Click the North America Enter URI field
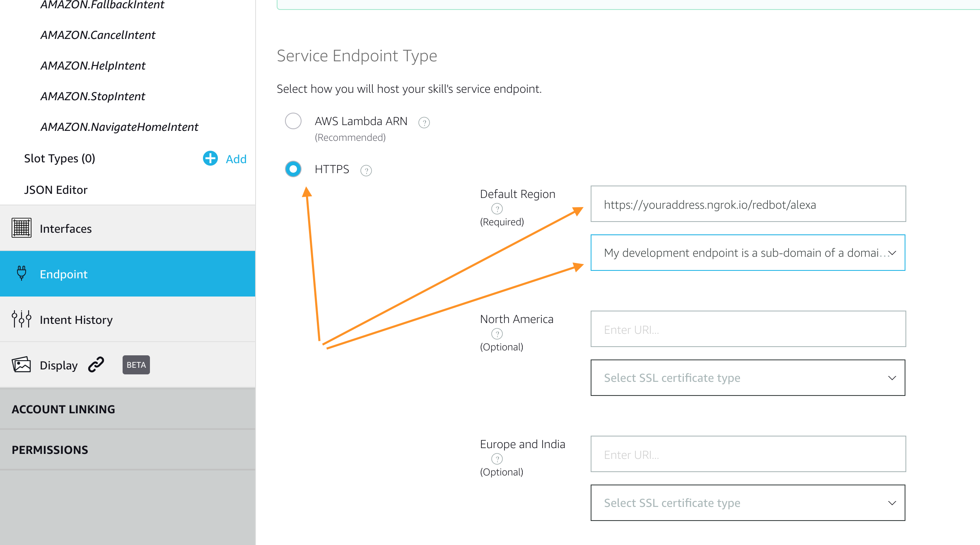Image resolution: width=980 pixels, height=545 pixels. point(748,329)
